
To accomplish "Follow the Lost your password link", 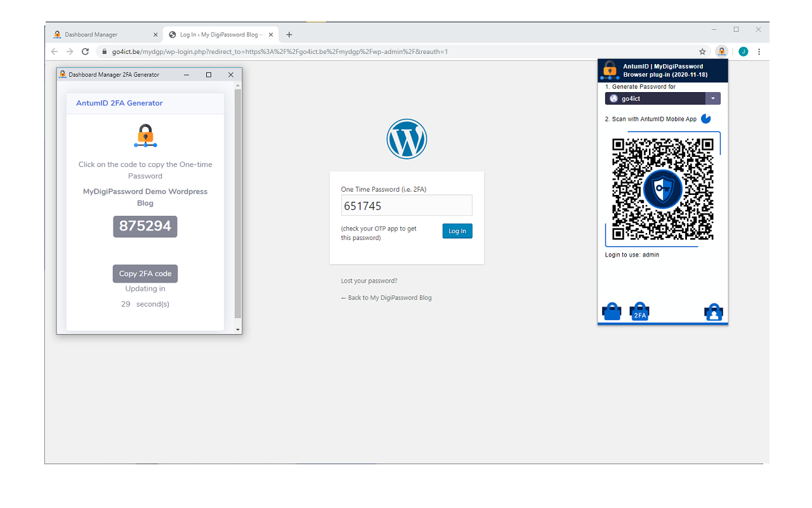I will (x=369, y=280).
